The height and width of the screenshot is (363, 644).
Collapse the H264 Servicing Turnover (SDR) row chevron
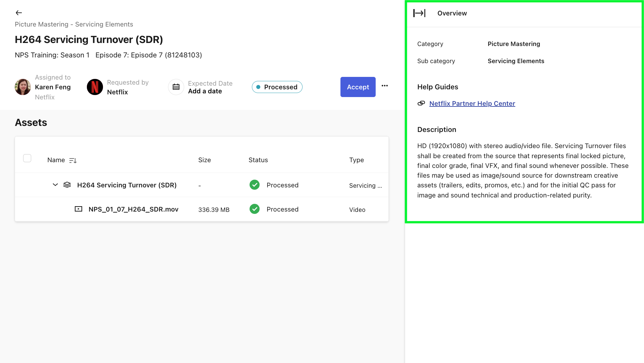(x=55, y=185)
